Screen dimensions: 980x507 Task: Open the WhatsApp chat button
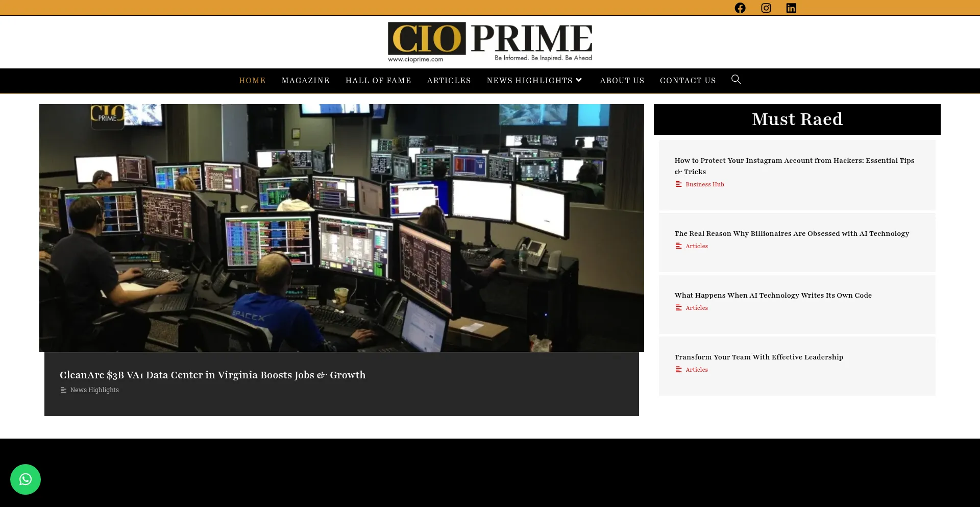tap(26, 479)
